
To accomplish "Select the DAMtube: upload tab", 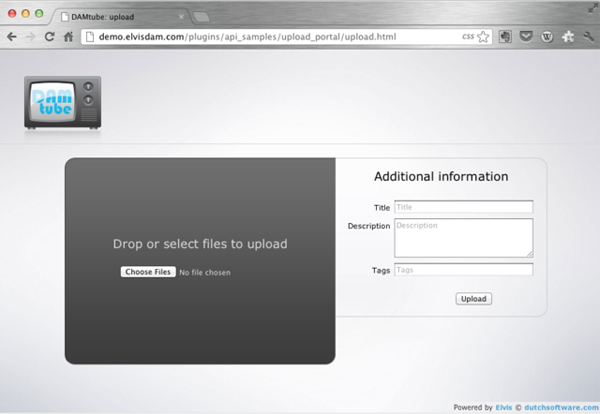I will click(x=119, y=17).
